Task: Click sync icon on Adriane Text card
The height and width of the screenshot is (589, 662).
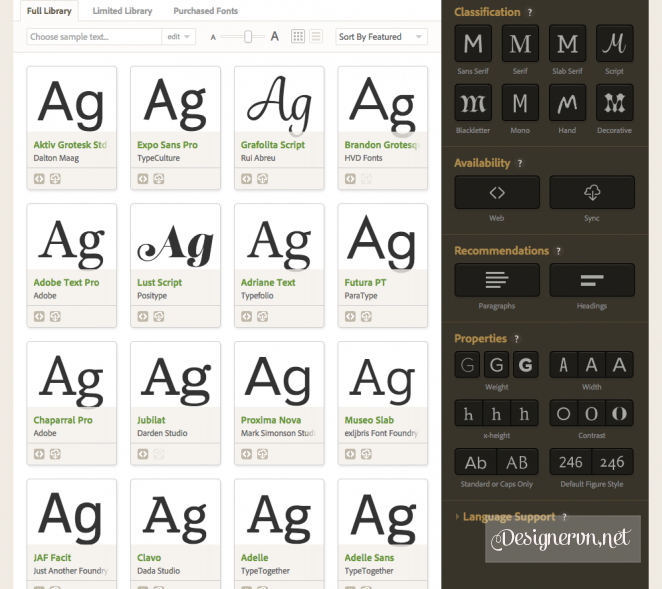Action: pos(263,317)
